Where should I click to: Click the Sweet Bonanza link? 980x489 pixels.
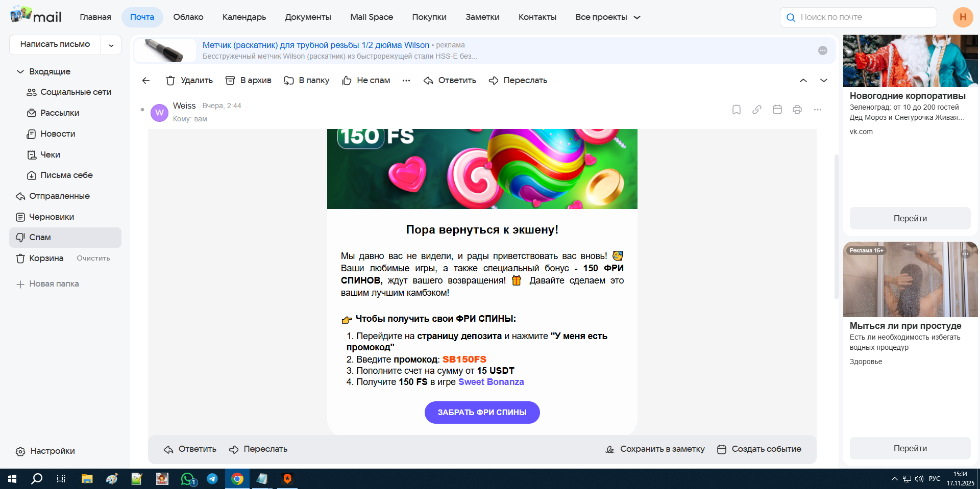[491, 382]
